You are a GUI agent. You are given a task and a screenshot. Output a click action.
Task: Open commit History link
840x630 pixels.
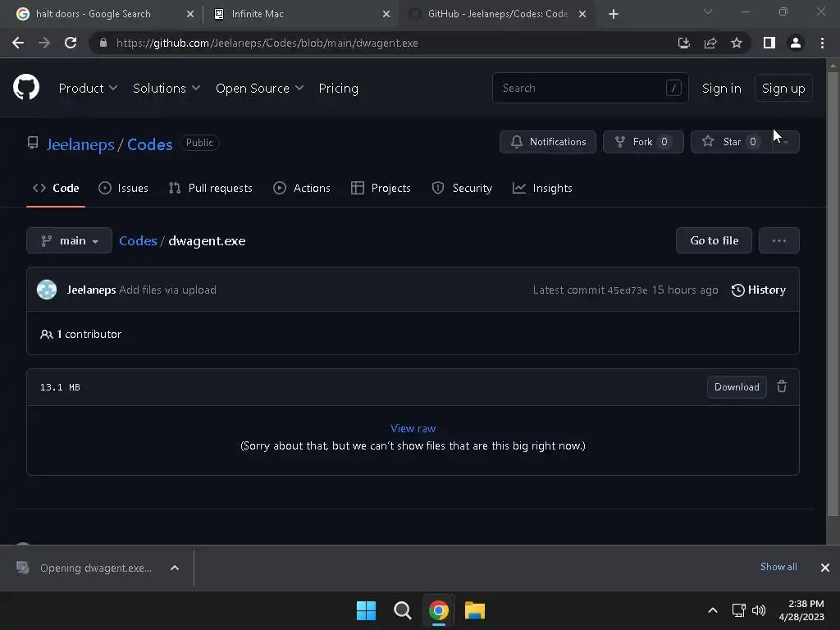coord(759,290)
